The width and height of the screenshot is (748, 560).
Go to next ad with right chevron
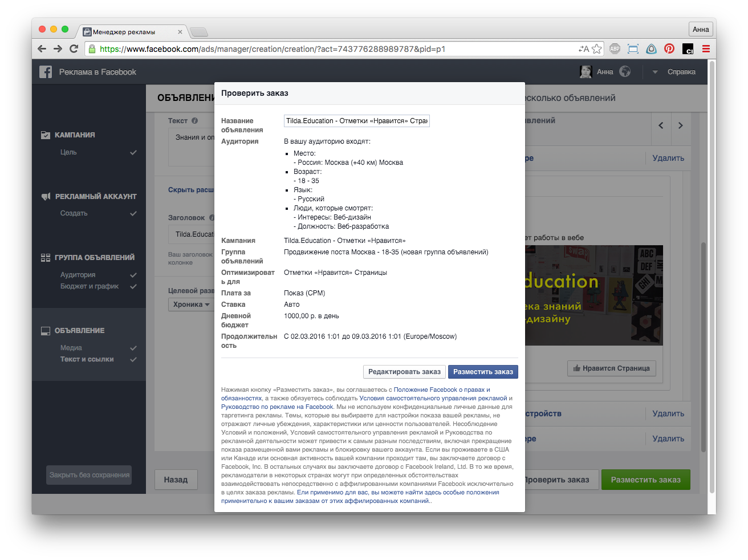click(x=680, y=125)
